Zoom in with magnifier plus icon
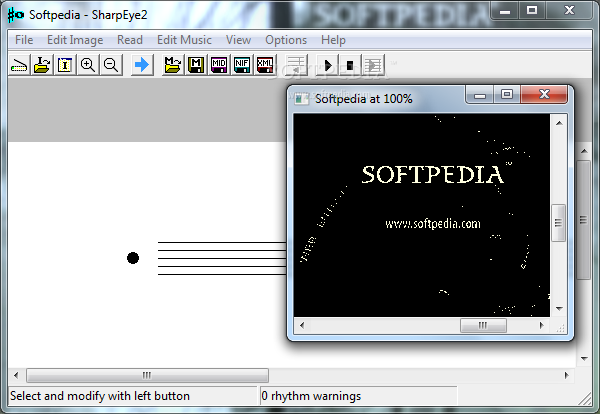Screen dimensions: 600x414 point(88,65)
